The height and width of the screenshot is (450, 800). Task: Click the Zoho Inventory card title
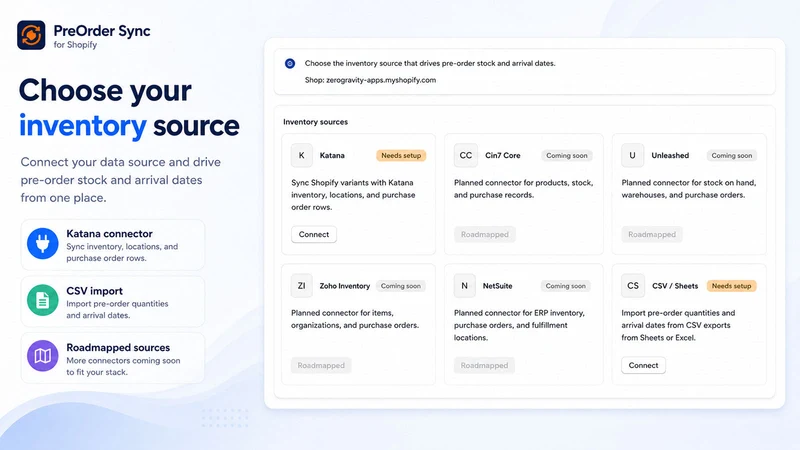click(x=345, y=286)
